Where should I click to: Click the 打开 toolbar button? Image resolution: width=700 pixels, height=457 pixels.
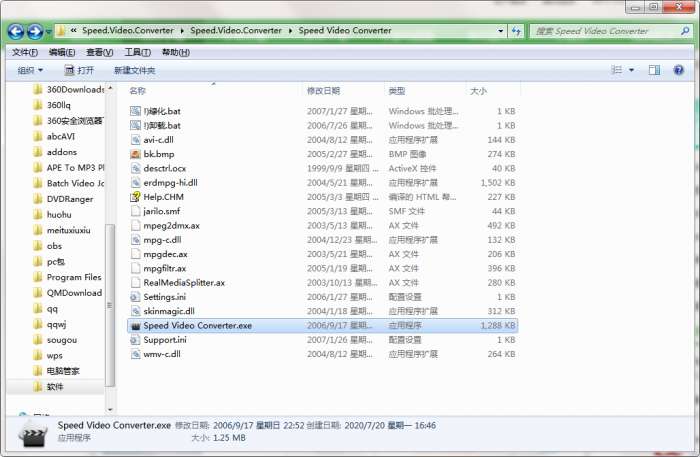(x=79, y=70)
